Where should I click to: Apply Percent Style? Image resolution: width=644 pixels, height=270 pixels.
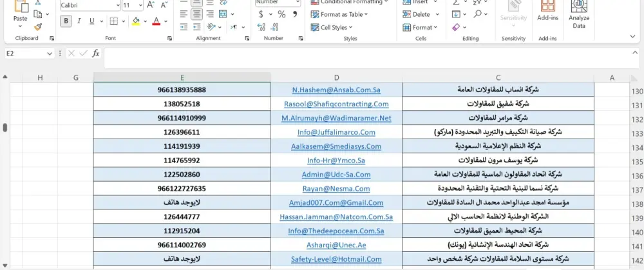[x=281, y=14]
